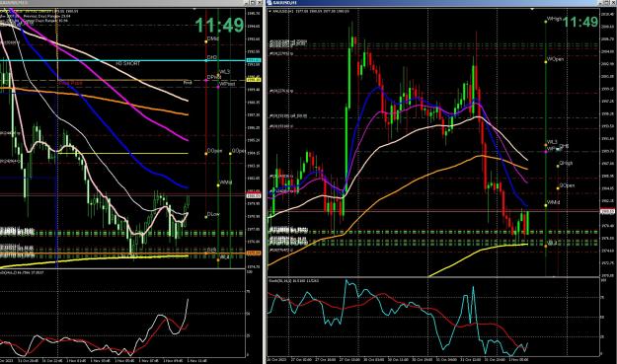Select the WL3 label in right chart
Image resolution: width=617 pixels, height=364 pixels.
click(552, 141)
